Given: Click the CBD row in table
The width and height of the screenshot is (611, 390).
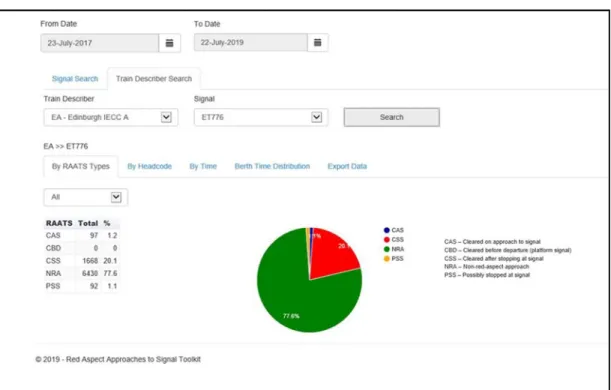Looking at the screenshot, I should (82, 248).
